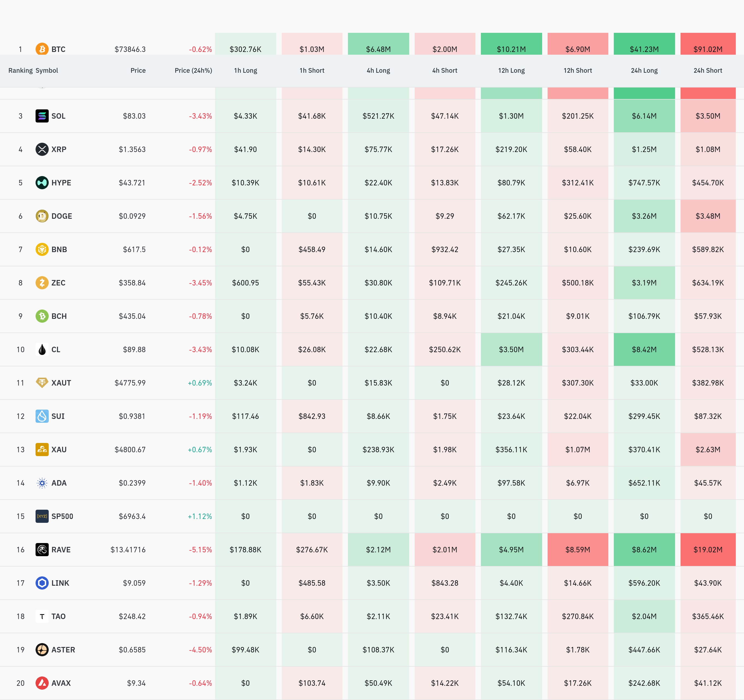This screenshot has width=744, height=700.
Task: Sort by Ranking column header
Action: click(20, 70)
